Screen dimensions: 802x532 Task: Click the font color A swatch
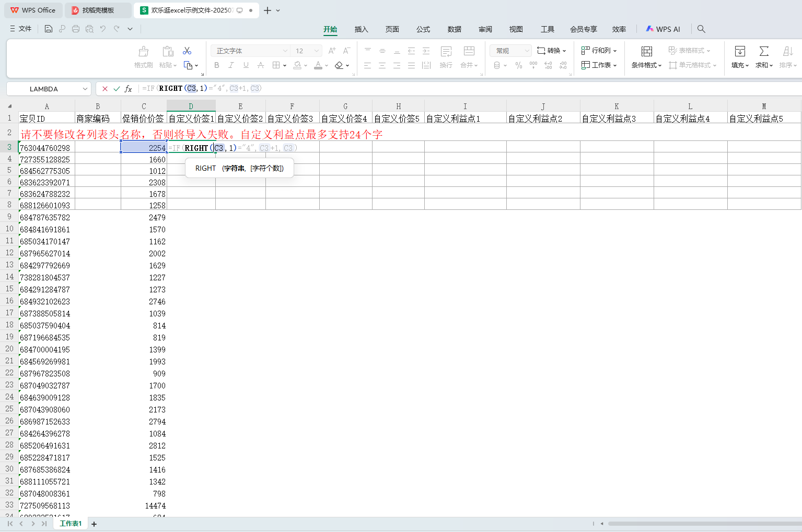[x=318, y=65]
